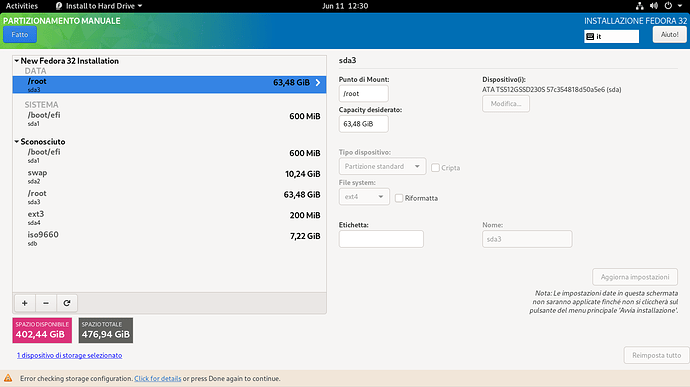Click the Nome field showing sda3
The height and width of the screenshot is (387, 690).
(527, 239)
